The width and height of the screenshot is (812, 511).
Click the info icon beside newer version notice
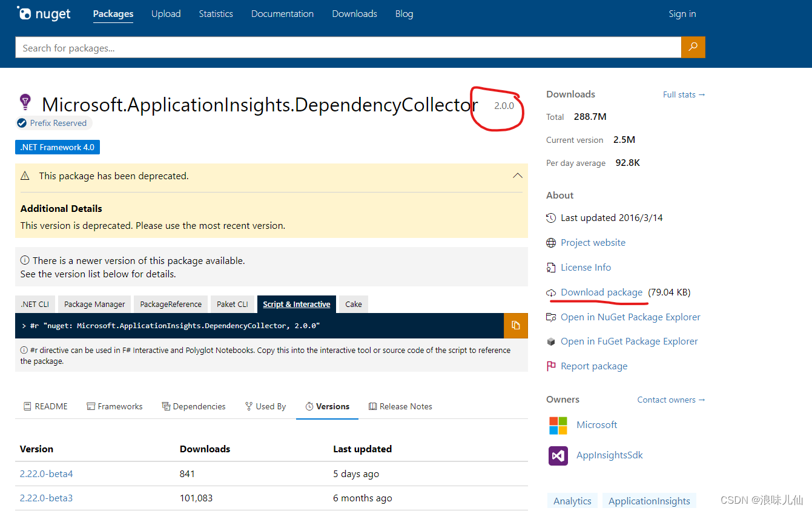click(25, 260)
